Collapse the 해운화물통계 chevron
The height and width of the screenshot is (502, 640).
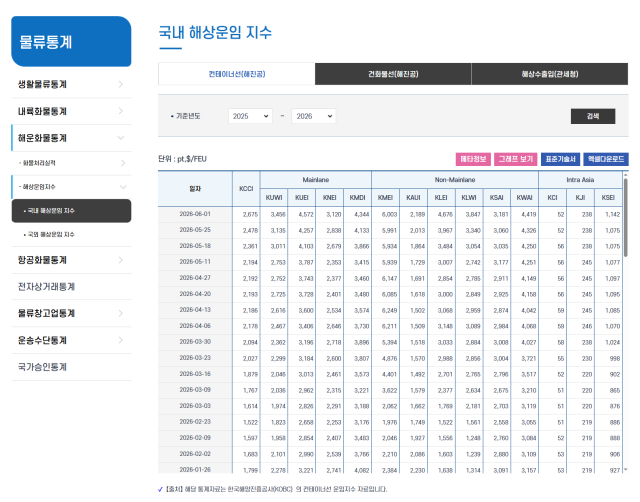tap(121, 138)
